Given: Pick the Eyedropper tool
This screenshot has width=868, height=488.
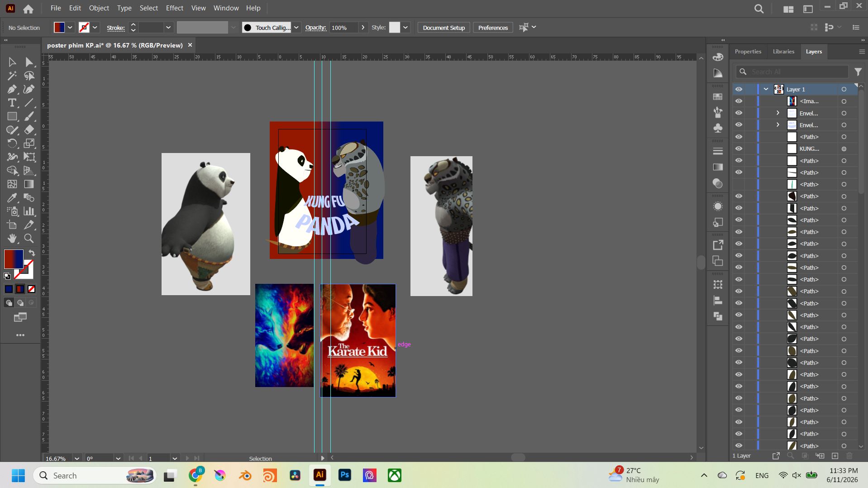Looking at the screenshot, I should click(12, 198).
